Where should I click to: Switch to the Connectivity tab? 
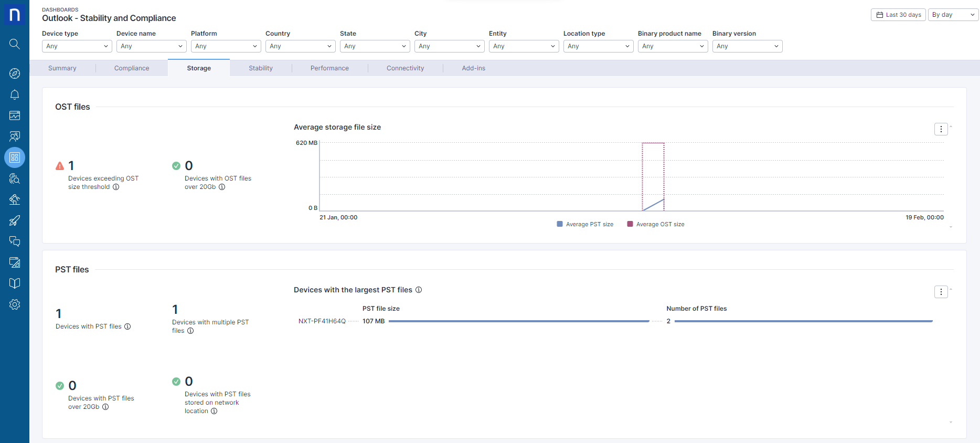tap(406, 68)
